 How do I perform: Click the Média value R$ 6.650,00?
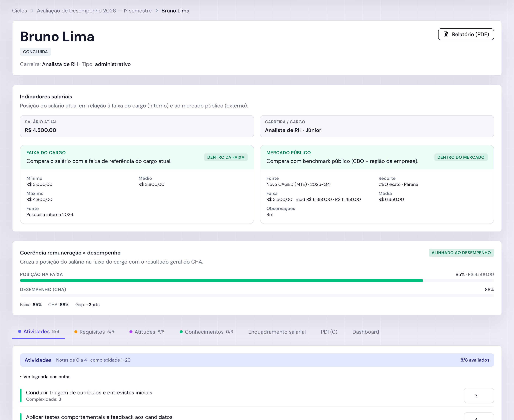point(391,199)
